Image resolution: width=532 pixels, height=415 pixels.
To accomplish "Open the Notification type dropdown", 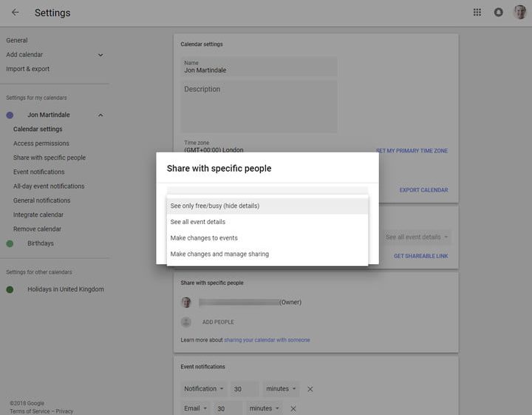I will (204, 389).
